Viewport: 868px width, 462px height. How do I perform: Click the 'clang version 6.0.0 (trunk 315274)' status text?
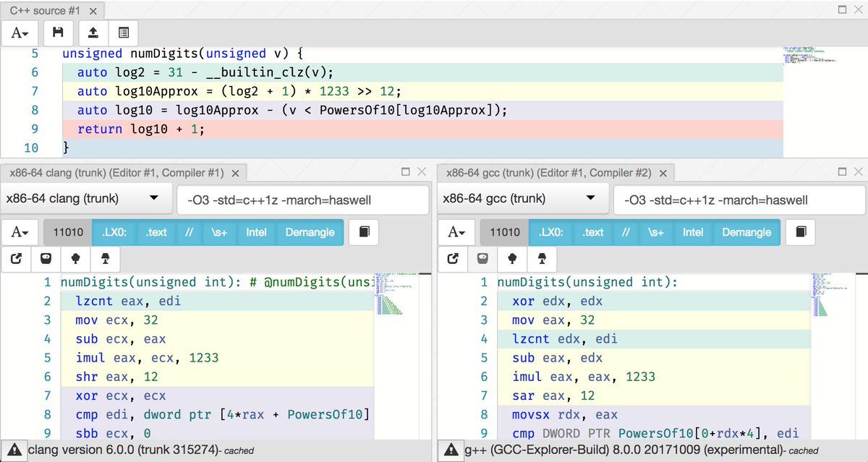124,450
